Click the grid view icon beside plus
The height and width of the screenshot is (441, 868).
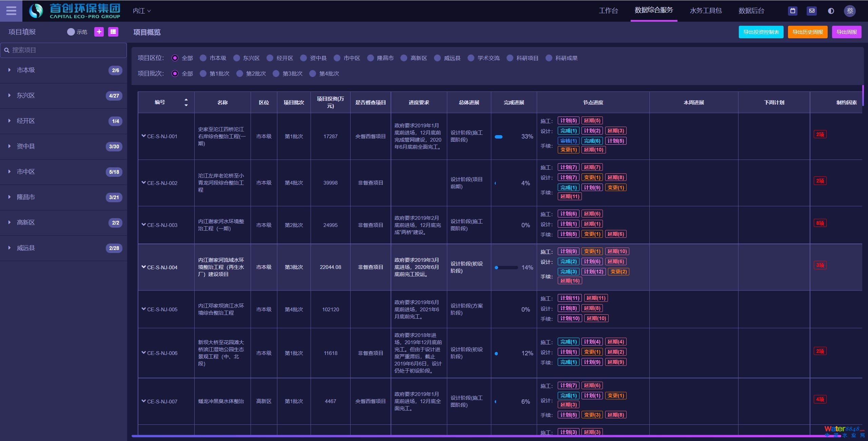(x=113, y=32)
